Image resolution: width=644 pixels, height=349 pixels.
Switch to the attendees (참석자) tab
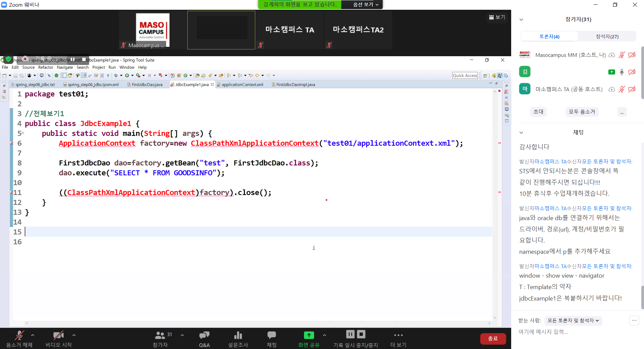[x=607, y=36]
